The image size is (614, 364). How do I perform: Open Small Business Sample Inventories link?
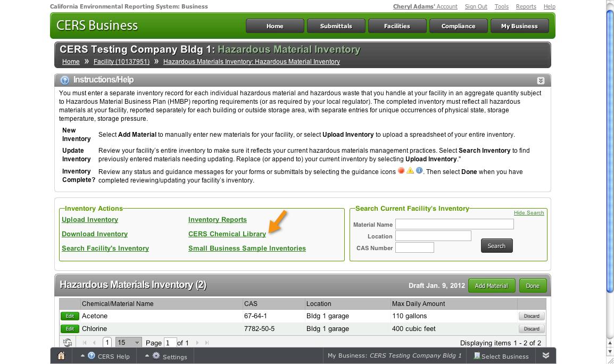[247, 248]
